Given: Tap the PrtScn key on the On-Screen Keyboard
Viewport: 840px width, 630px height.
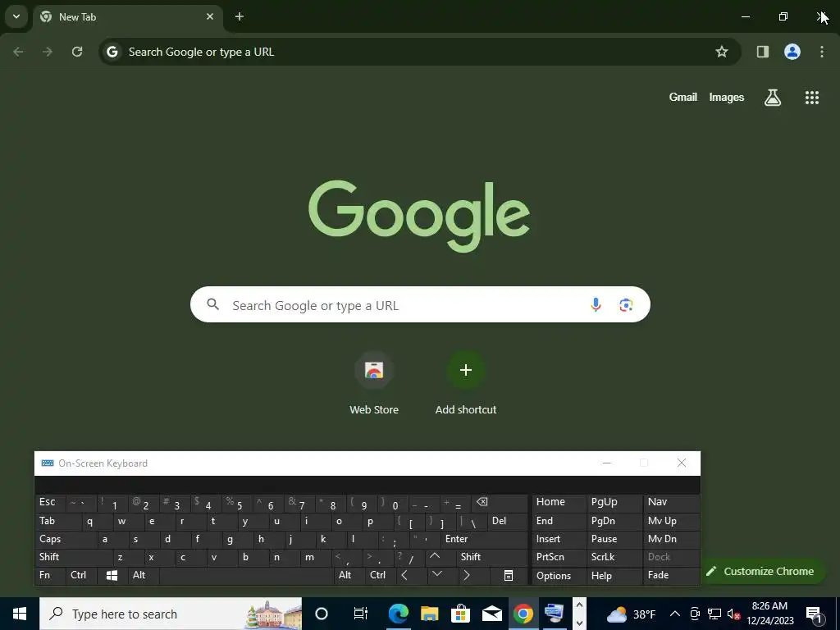Looking at the screenshot, I should (x=559, y=557).
